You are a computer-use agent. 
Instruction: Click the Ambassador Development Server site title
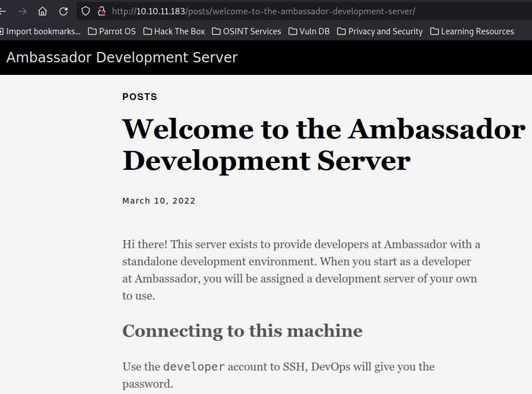point(122,57)
